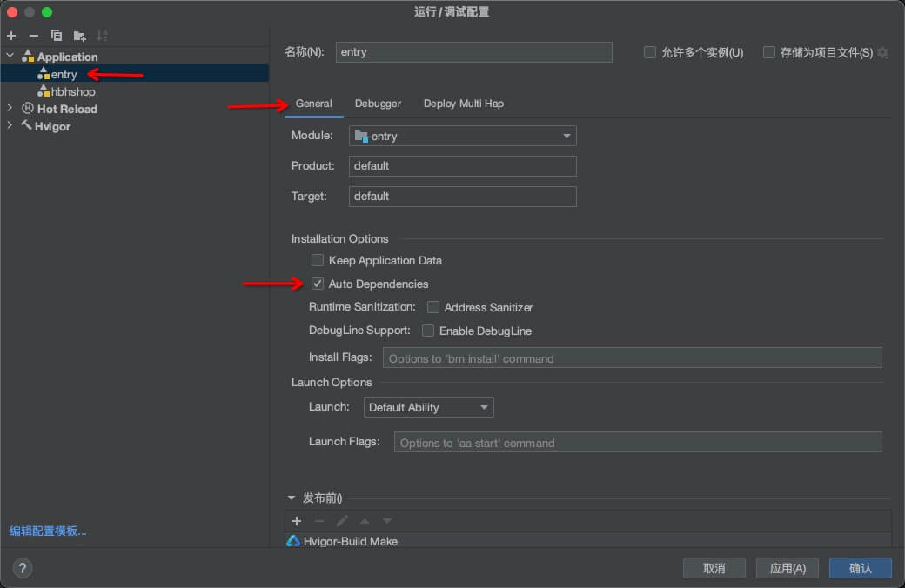The height and width of the screenshot is (588, 905).
Task: Open help with the question mark icon
Action: [x=23, y=568]
